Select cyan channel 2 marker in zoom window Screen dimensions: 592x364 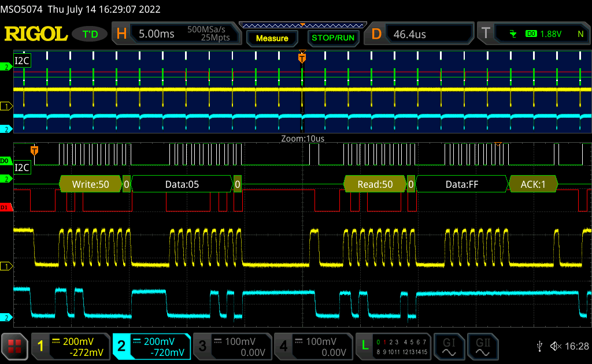click(6, 318)
